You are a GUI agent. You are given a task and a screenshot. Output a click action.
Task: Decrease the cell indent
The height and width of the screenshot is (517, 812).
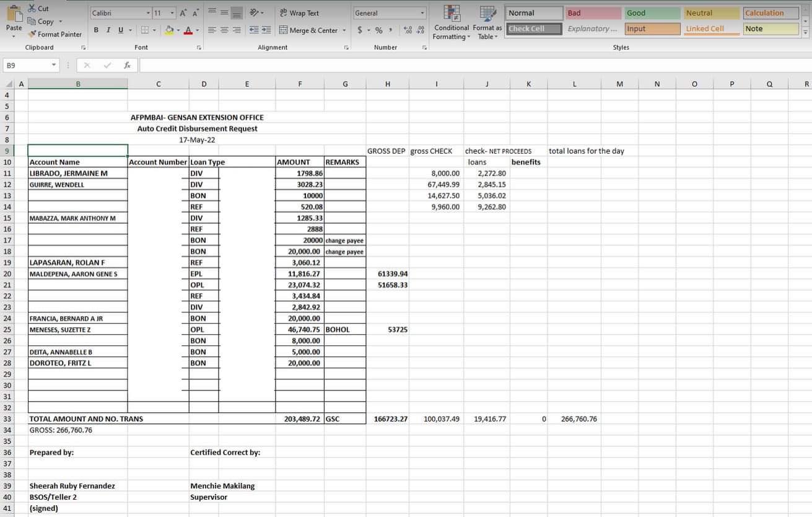coord(254,30)
